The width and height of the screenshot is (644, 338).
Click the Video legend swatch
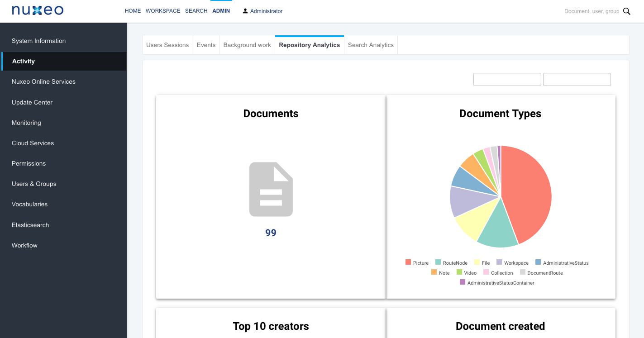click(x=459, y=272)
